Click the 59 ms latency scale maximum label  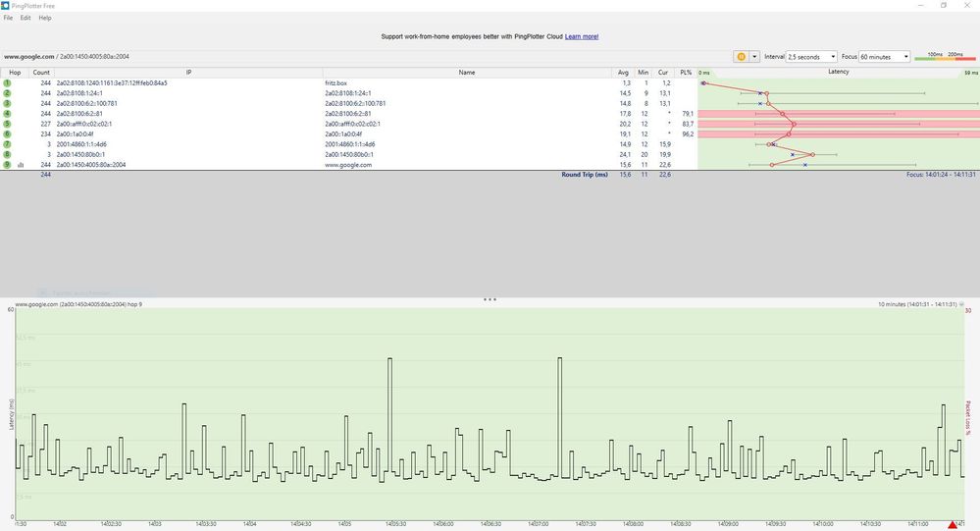click(970, 73)
